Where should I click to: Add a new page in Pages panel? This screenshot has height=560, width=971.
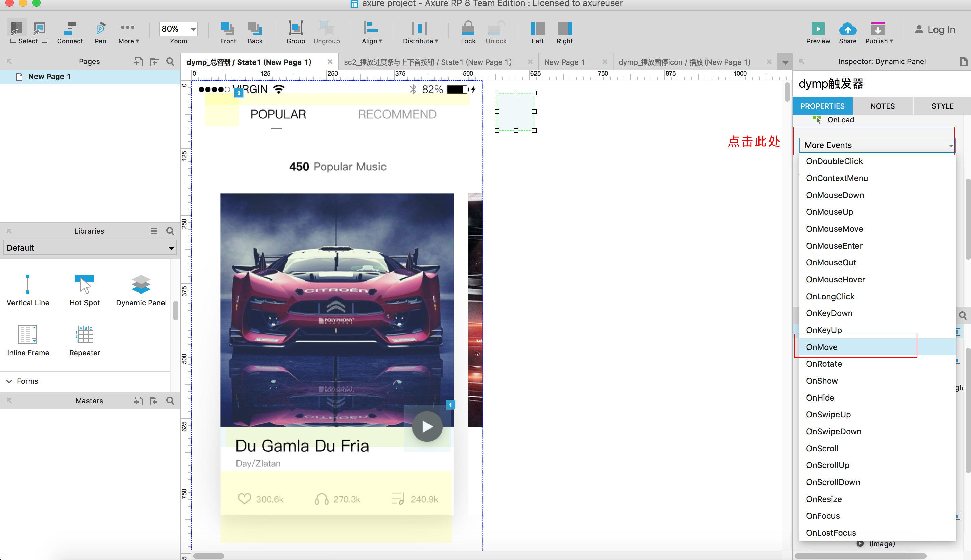coord(139,61)
